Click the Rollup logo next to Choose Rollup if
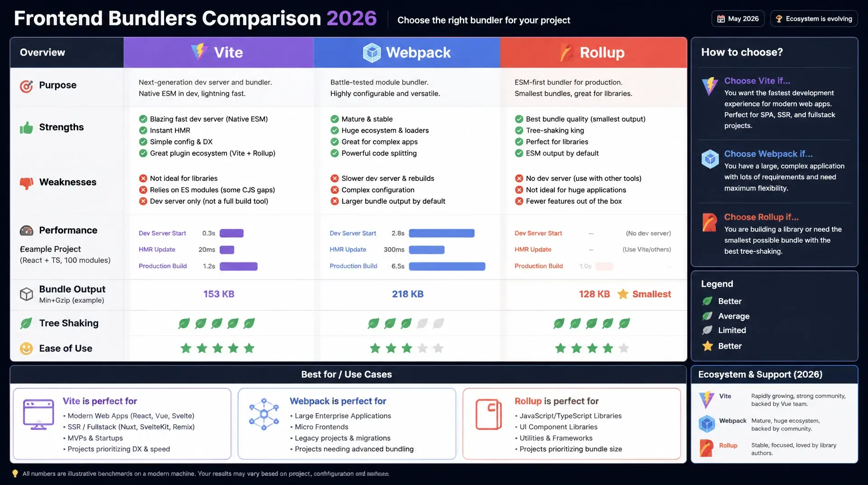 pyautogui.click(x=710, y=222)
